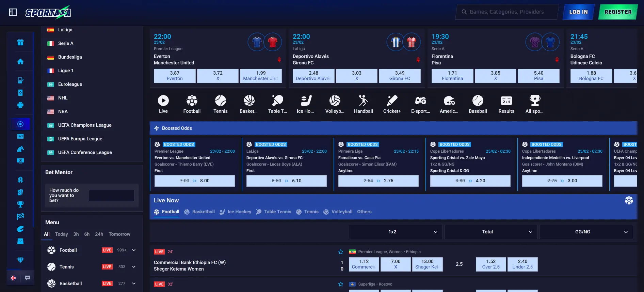
Task: Open the diamond VIP sidebar icon
Action: pos(20,260)
